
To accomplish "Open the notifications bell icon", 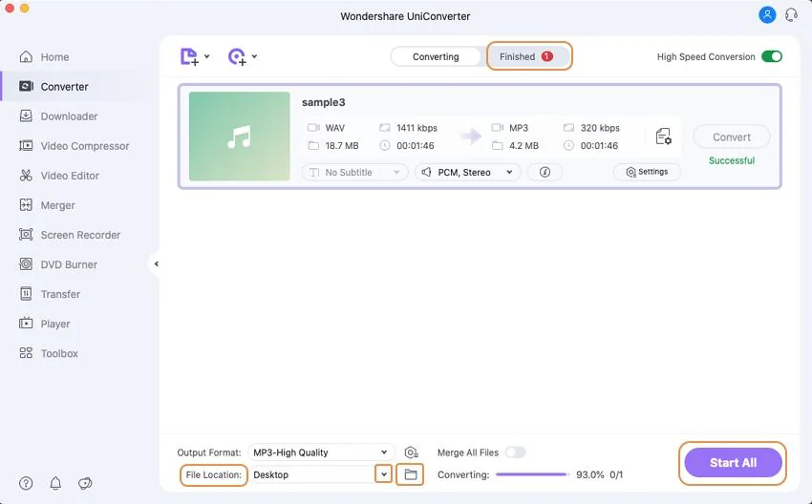I will coord(55,483).
